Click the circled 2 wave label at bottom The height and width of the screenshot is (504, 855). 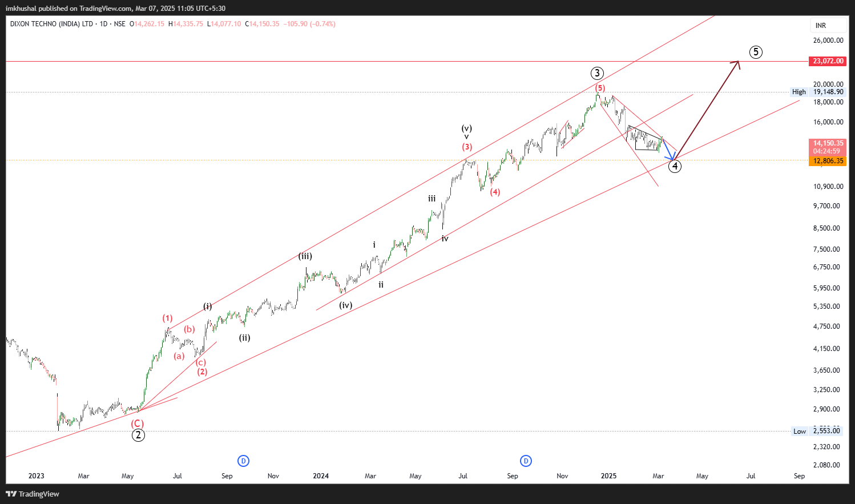point(138,435)
